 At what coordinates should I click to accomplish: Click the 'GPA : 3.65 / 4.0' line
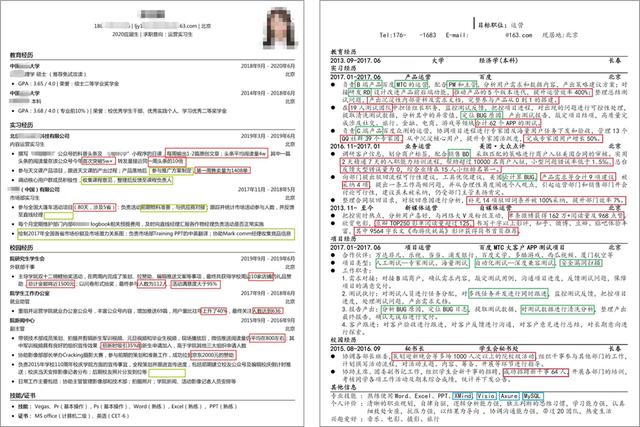click(68, 84)
